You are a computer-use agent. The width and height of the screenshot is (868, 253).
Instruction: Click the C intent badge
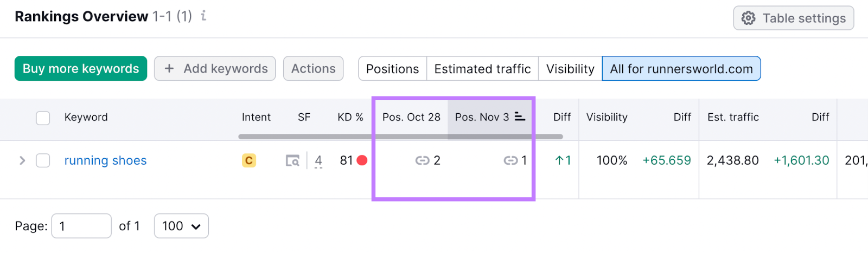(x=249, y=160)
